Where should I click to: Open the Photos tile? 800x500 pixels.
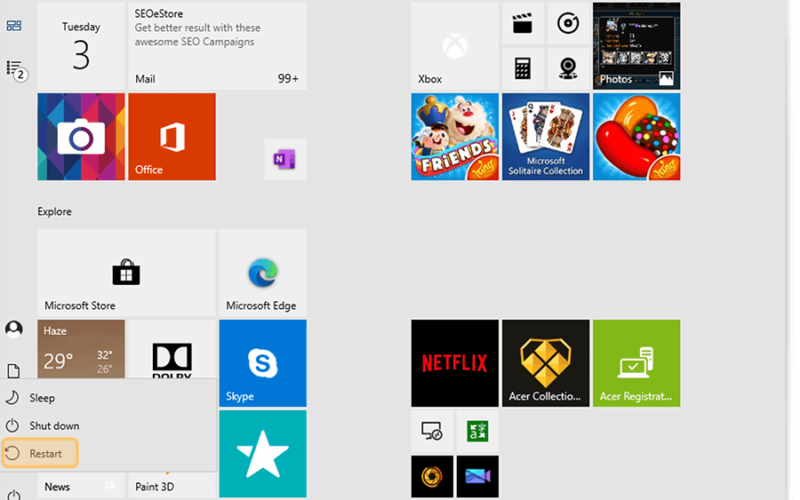pyautogui.click(x=636, y=46)
